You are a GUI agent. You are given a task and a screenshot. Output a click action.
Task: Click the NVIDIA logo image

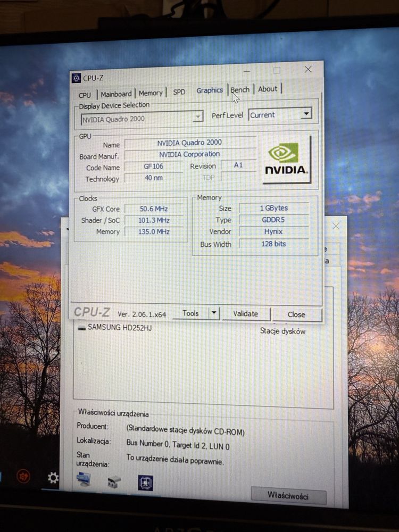coord(286,159)
